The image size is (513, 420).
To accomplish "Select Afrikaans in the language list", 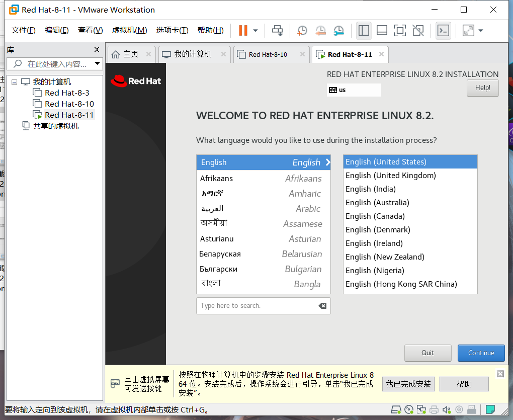I will tap(264, 178).
